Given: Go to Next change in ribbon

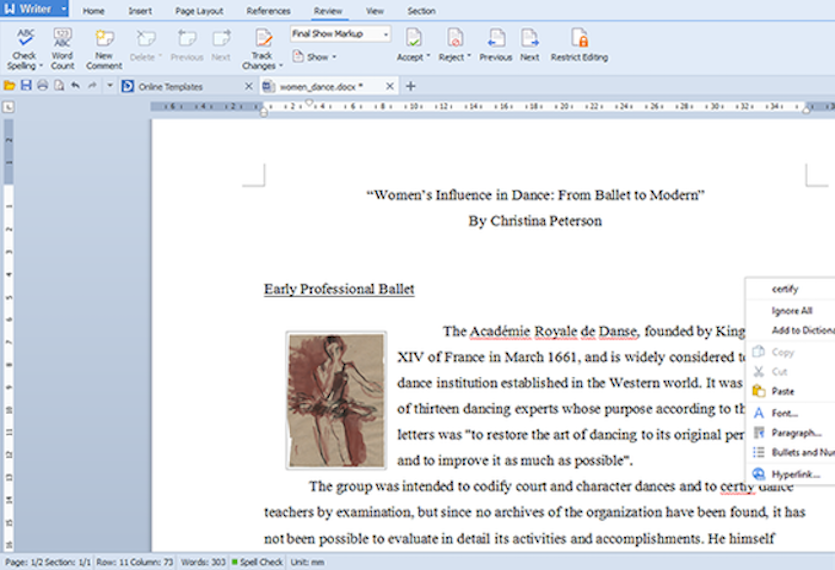Looking at the screenshot, I should [x=529, y=40].
